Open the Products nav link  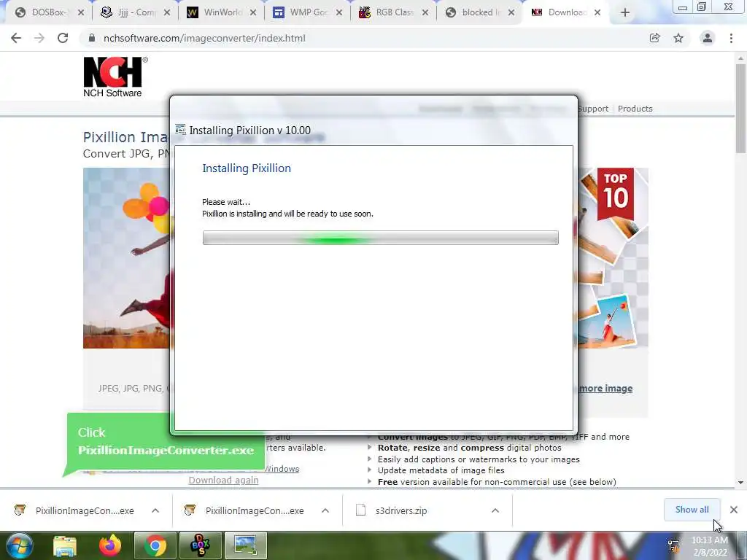pyautogui.click(x=635, y=109)
